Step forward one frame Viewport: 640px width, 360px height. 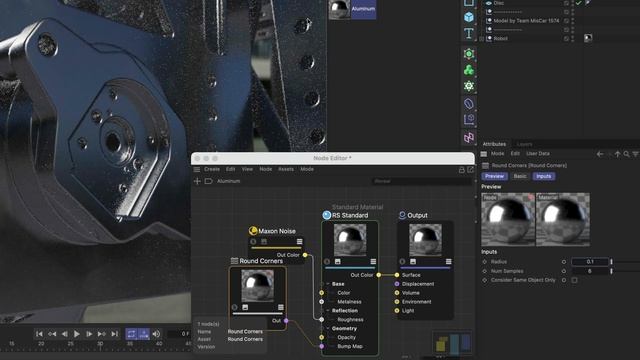[89, 334]
